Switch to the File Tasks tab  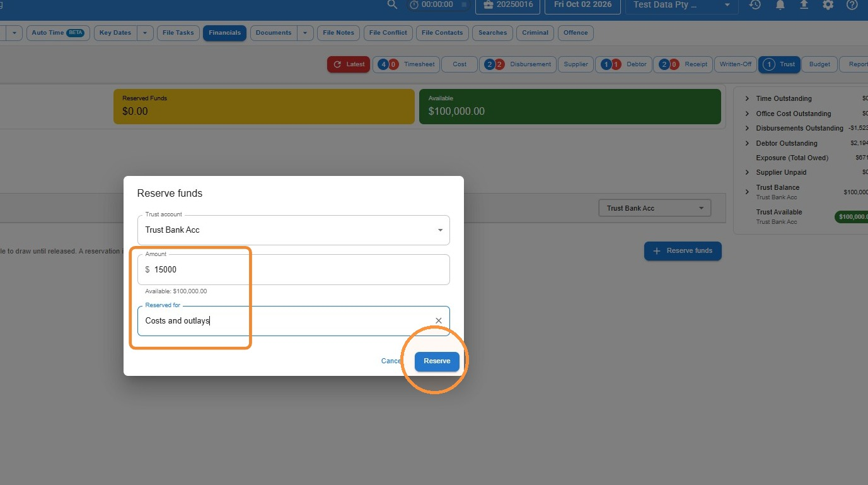[178, 33]
